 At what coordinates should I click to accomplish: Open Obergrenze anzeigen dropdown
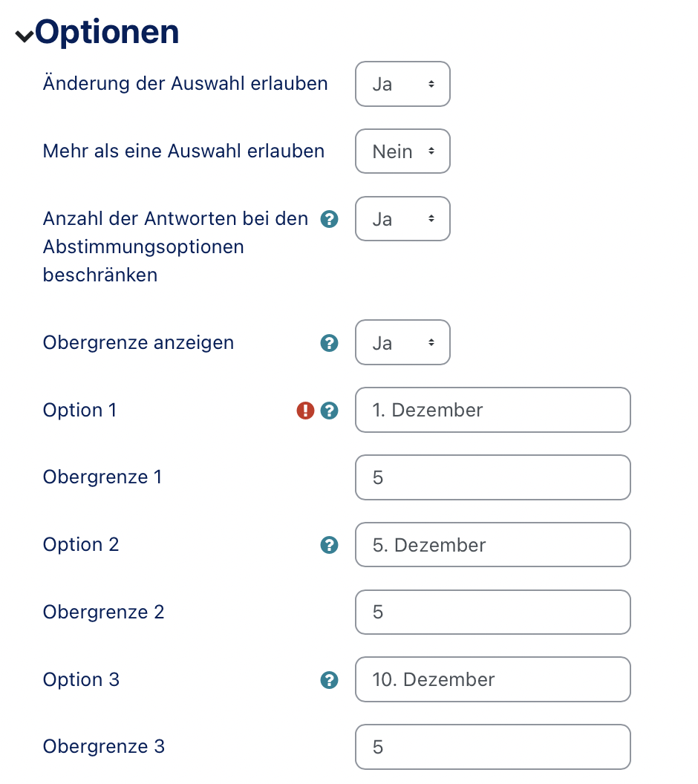[402, 342]
